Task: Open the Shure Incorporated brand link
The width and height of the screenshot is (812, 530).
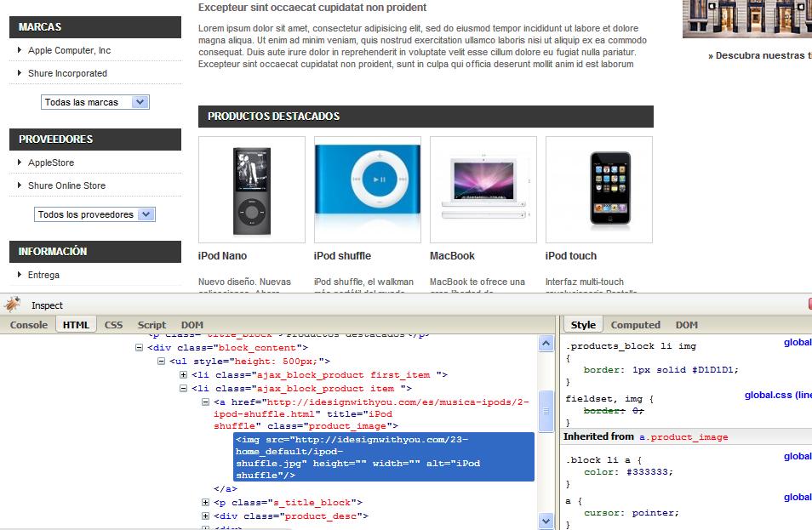Action: 67,73
